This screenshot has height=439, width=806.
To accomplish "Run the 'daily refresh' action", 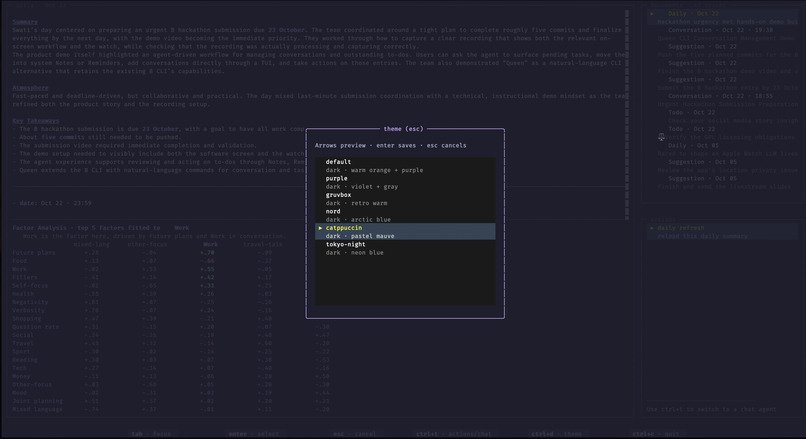I will 723,231.
